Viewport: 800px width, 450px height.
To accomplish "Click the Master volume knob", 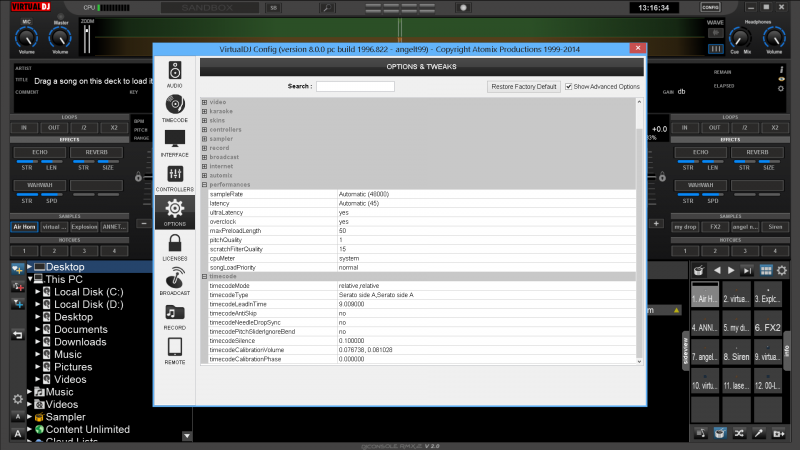I will click(x=61, y=39).
